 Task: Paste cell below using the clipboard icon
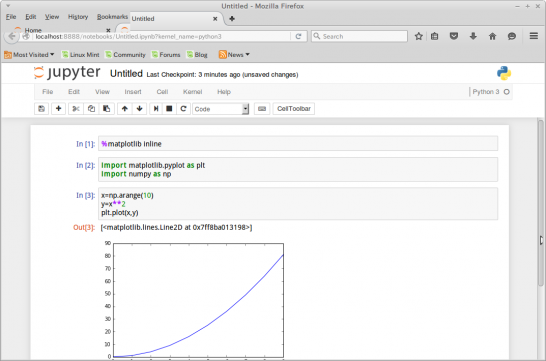(107, 109)
